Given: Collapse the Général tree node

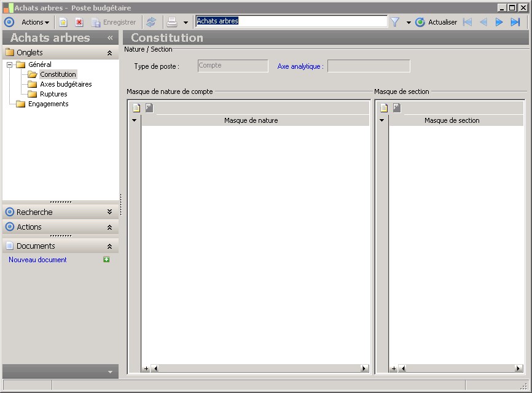Looking at the screenshot, I should tap(10, 64).
